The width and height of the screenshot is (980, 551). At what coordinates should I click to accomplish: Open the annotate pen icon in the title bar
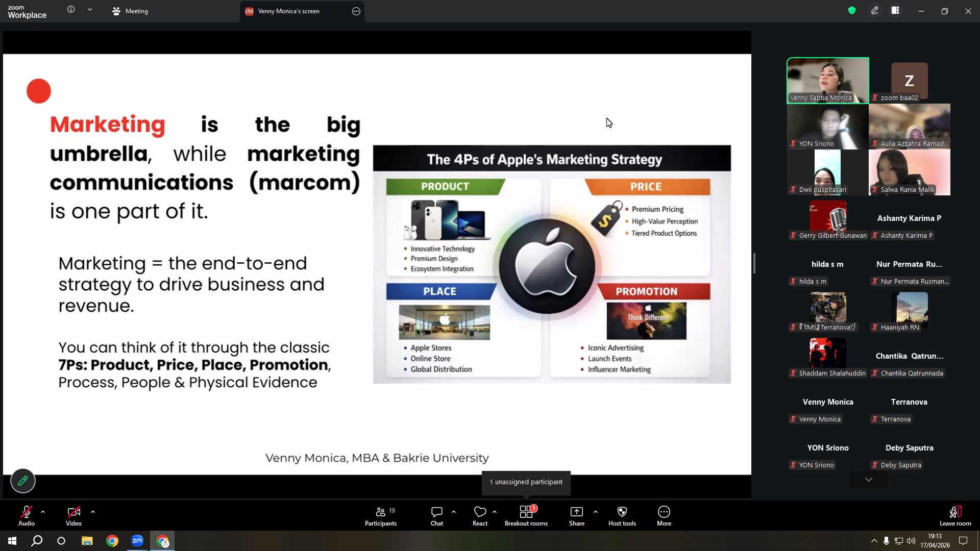pos(875,11)
